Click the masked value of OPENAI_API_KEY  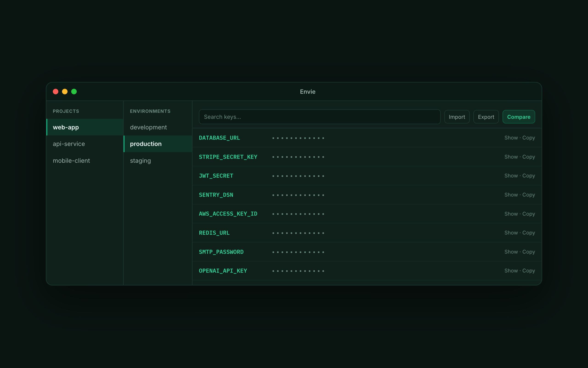pyautogui.click(x=298, y=271)
